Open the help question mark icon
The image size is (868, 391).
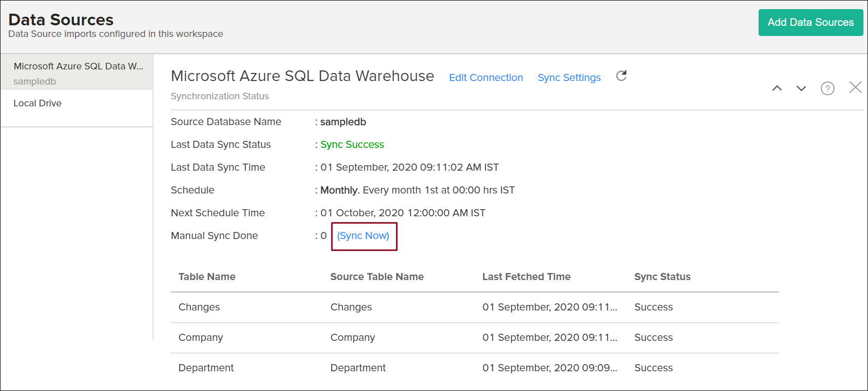[x=827, y=89]
